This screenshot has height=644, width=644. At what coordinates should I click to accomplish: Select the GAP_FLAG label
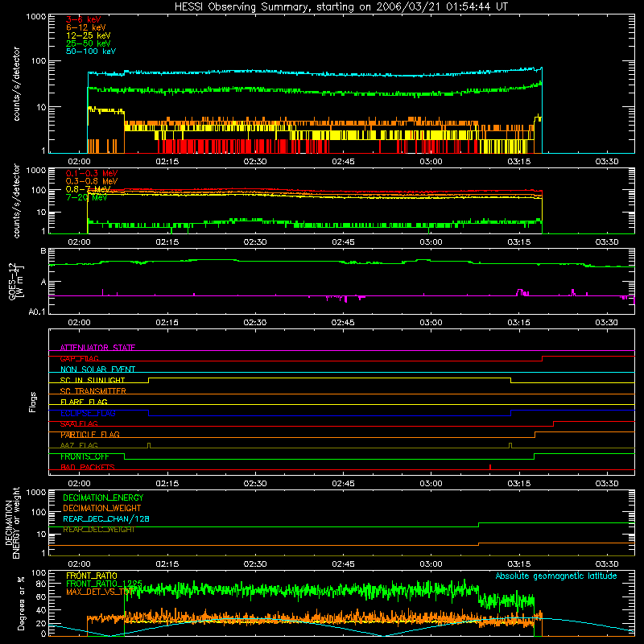pos(79,358)
